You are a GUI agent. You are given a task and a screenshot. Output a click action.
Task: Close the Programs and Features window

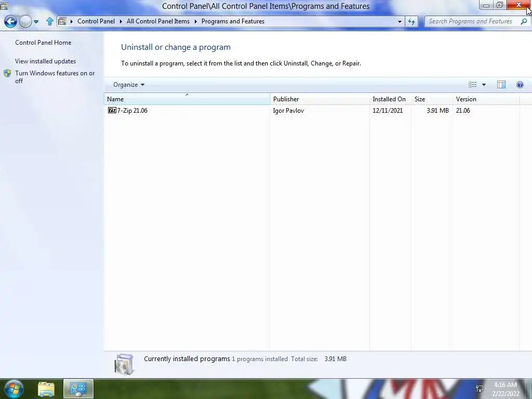point(518,5)
